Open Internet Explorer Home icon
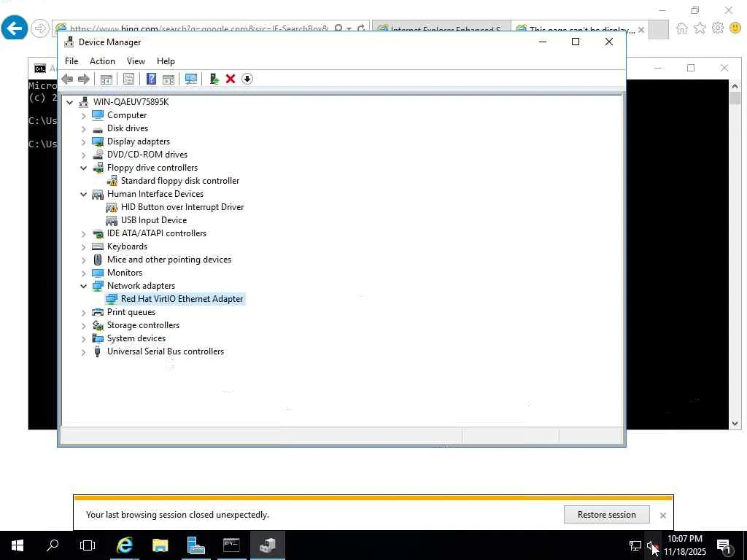 pyautogui.click(x=682, y=28)
